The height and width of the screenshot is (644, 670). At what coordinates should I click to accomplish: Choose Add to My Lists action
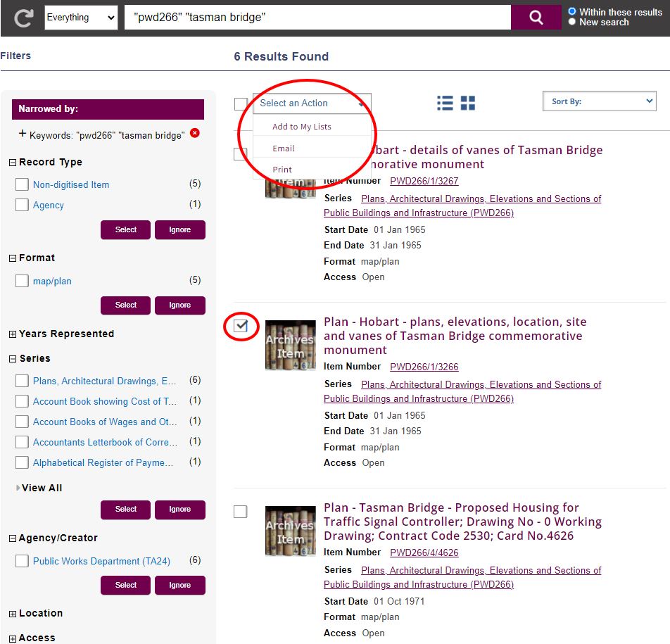301,127
